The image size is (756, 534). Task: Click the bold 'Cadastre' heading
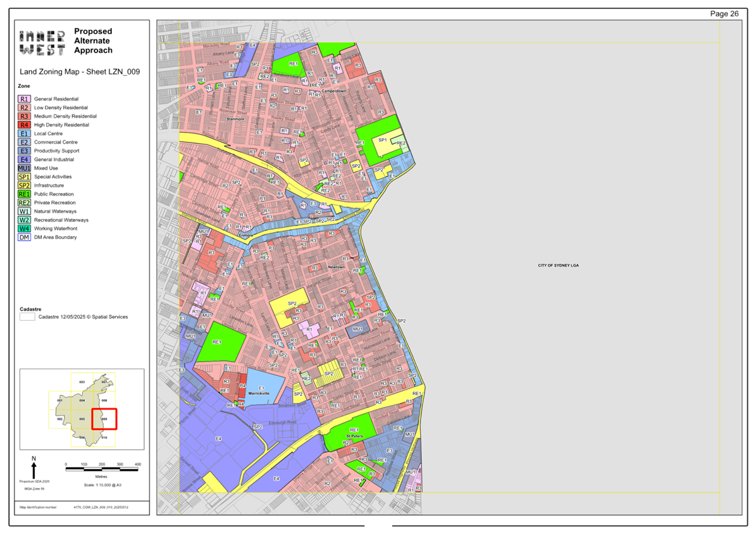(x=30, y=309)
